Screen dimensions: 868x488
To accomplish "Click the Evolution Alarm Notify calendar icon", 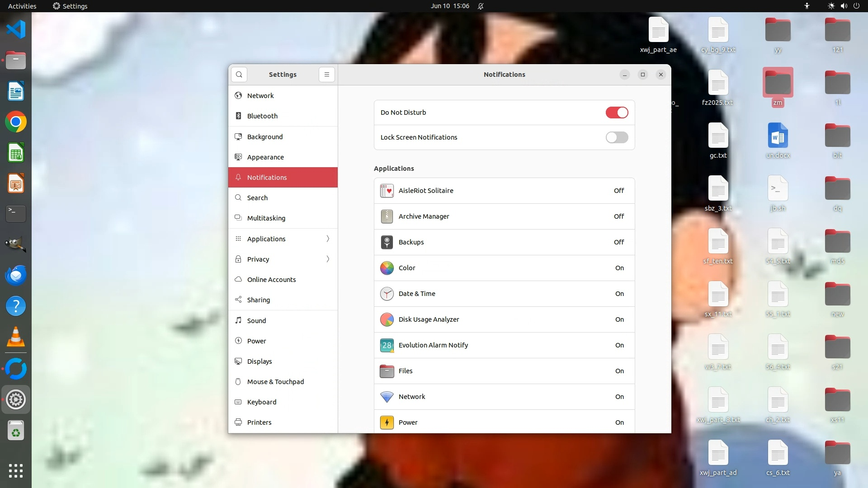I will pos(387,345).
